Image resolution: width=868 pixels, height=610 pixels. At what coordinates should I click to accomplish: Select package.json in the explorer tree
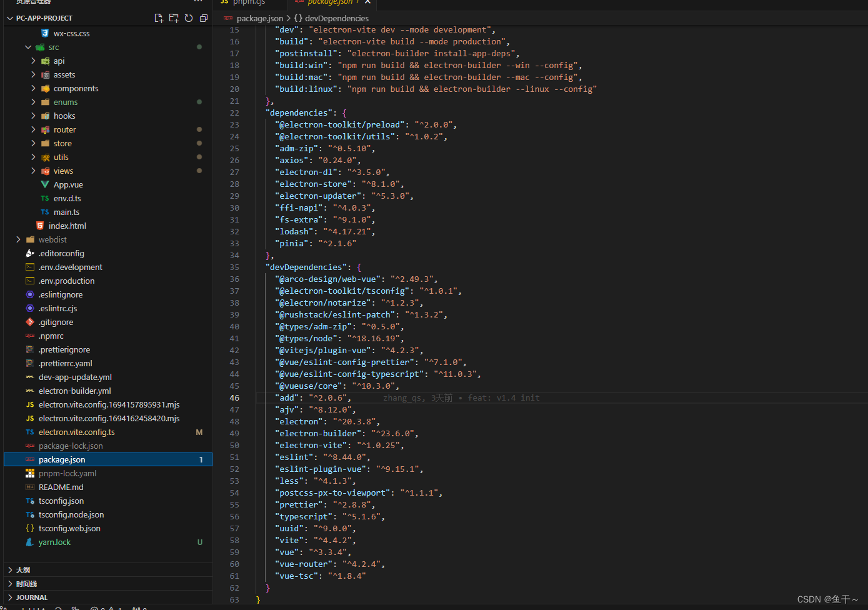coord(108,459)
